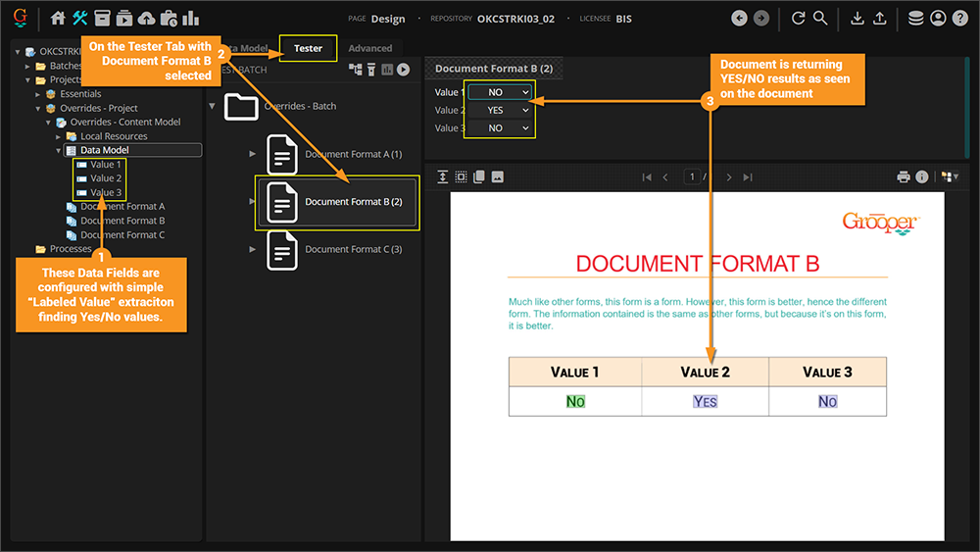
Task: Expand the Essentials node arrow
Action: pos(37,94)
